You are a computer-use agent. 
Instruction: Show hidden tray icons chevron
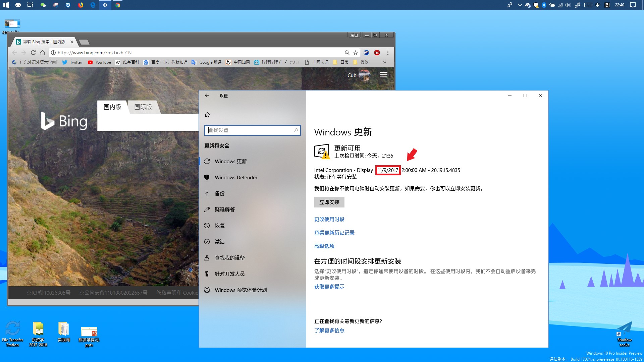coord(520,5)
